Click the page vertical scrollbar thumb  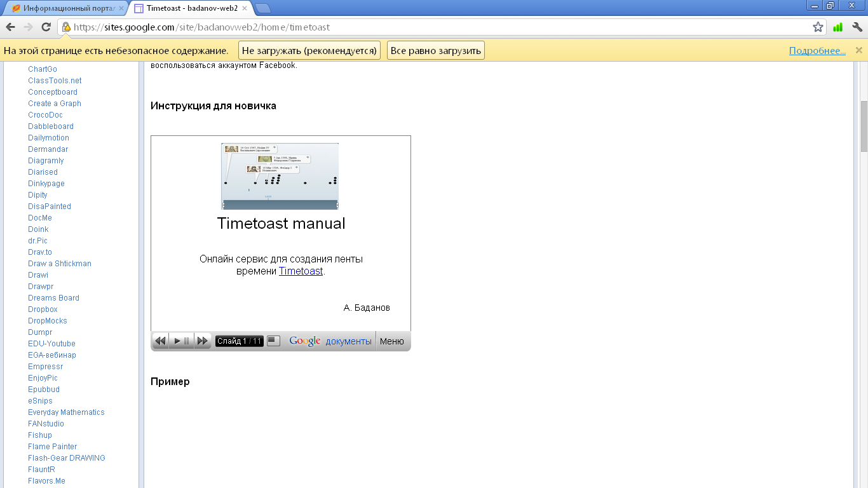(864, 126)
